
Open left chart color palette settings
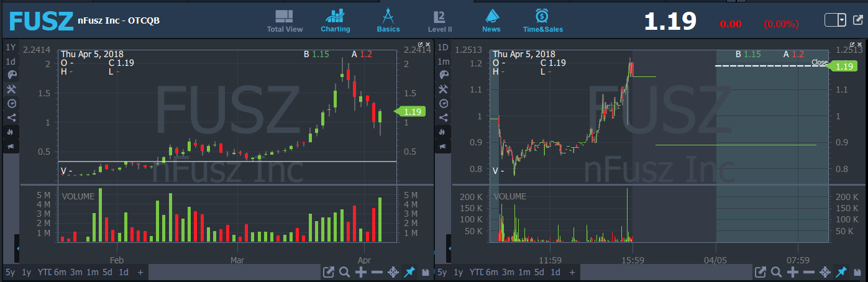pos(12,75)
